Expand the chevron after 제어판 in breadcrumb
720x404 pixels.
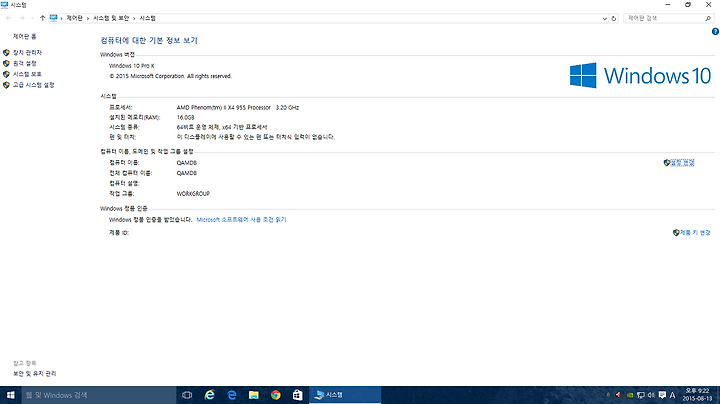pyautogui.click(x=88, y=18)
